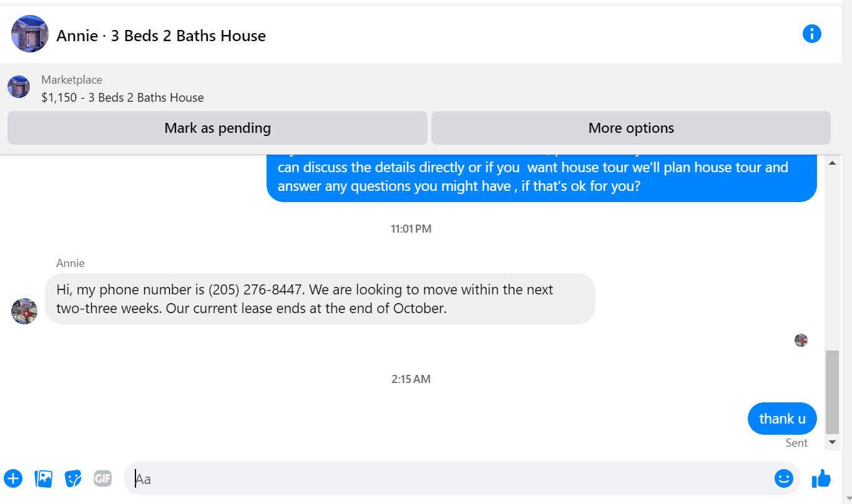Image resolution: width=852 pixels, height=504 pixels.
Task: Send a thumbs-up like
Action: (821, 478)
